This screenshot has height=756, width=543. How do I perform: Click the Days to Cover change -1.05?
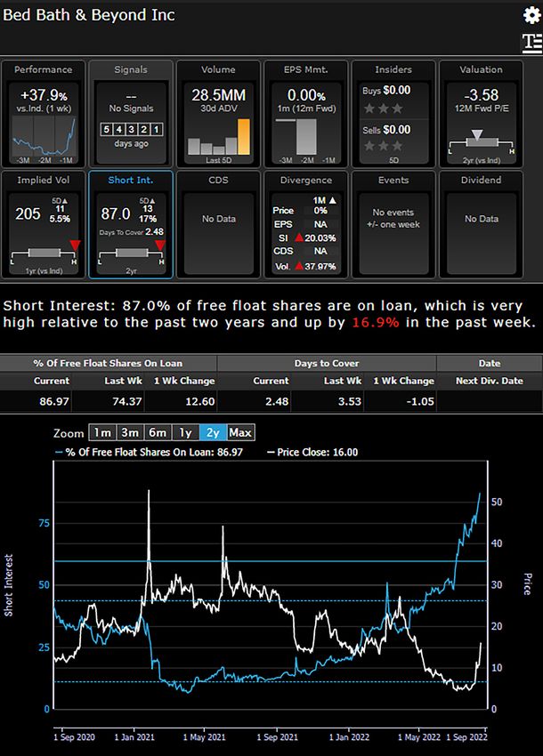pos(420,401)
